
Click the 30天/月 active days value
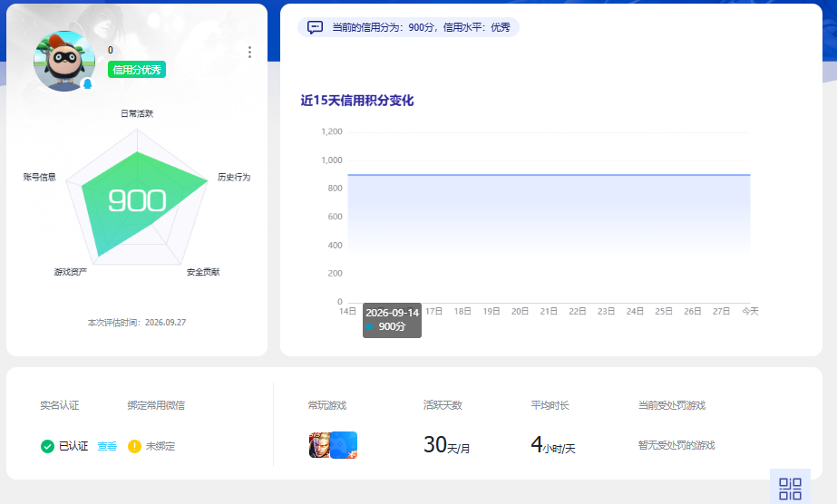coord(446,445)
